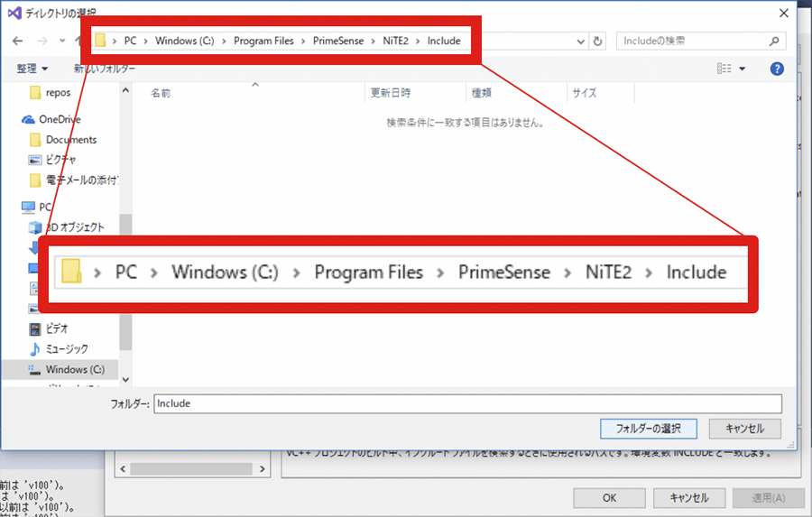Click the navigation pane scroll down arrow
This screenshot has height=517, width=812.
click(x=125, y=380)
